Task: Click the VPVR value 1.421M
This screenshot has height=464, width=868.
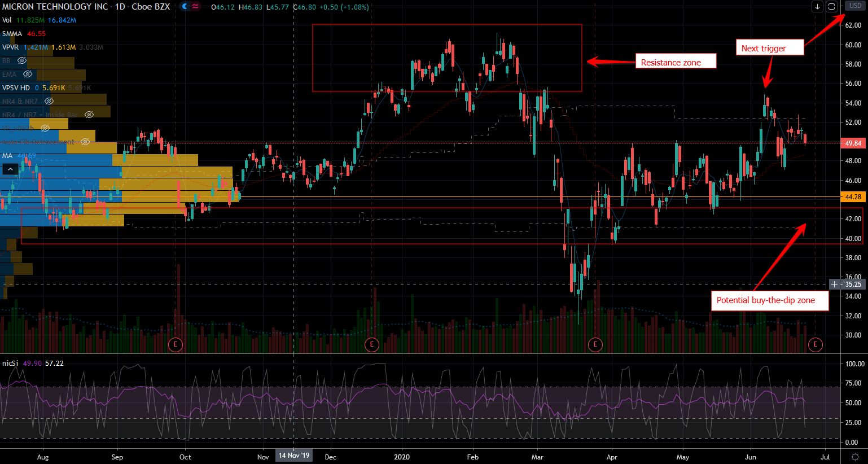Action: tap(36, 47)
